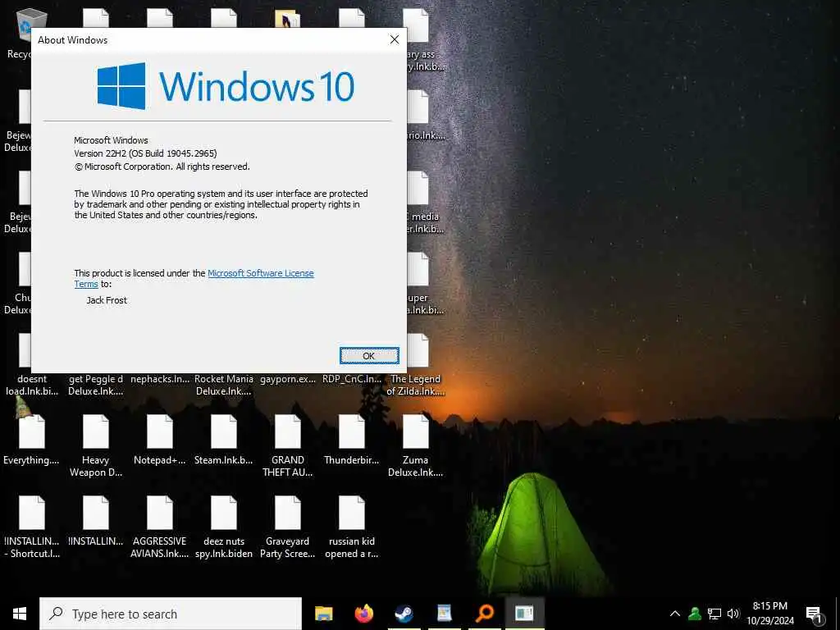Select the '!INSTALLIN... - Shortcut' desktop file
The image size is (840, 630).
point(32,527)
